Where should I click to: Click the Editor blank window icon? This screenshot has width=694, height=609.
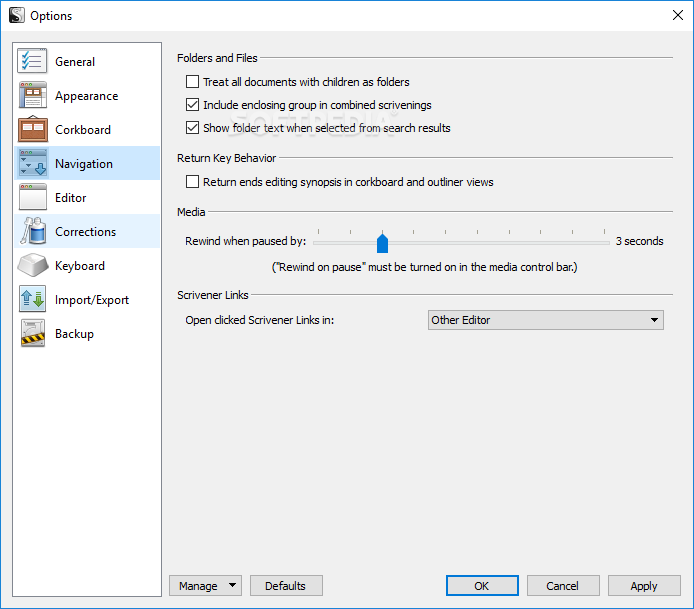click(32, 197)
